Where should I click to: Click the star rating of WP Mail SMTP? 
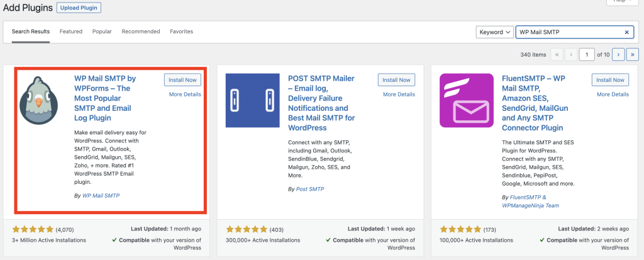[x=33, y=229]
